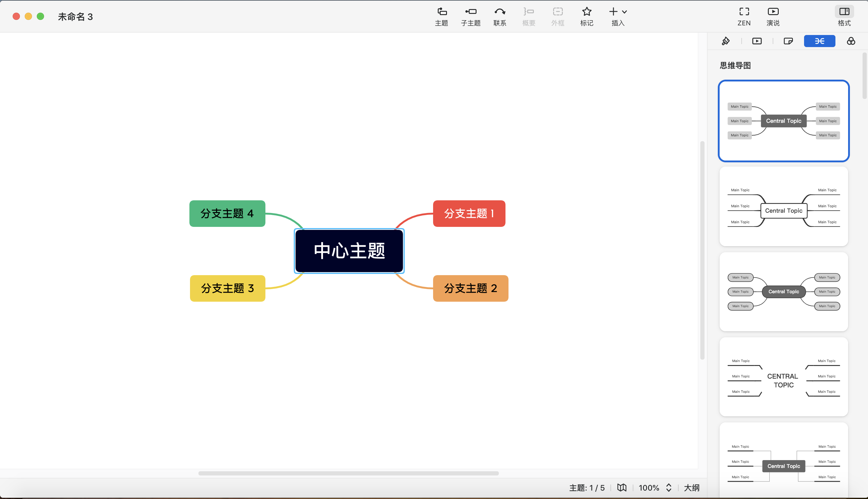Viewport: 868px width, 499px height.
Task: Click the 主题: 1/5 topic counter
Action: click(x=588, y=487)
